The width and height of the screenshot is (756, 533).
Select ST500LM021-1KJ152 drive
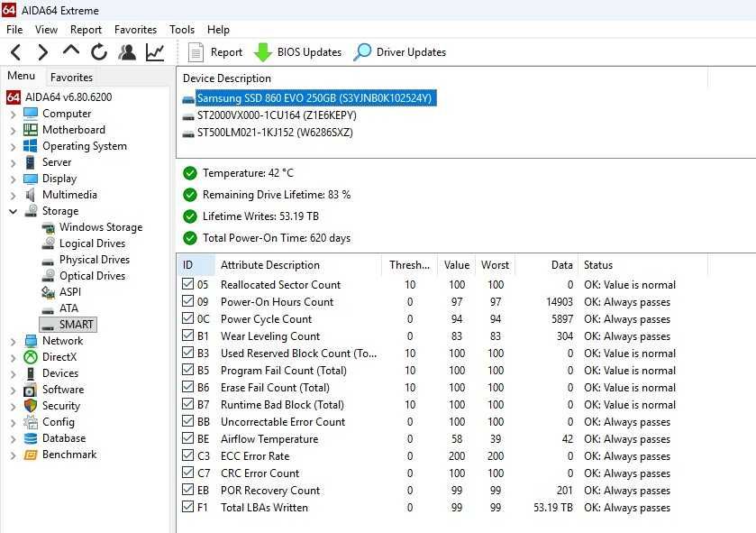275,133
